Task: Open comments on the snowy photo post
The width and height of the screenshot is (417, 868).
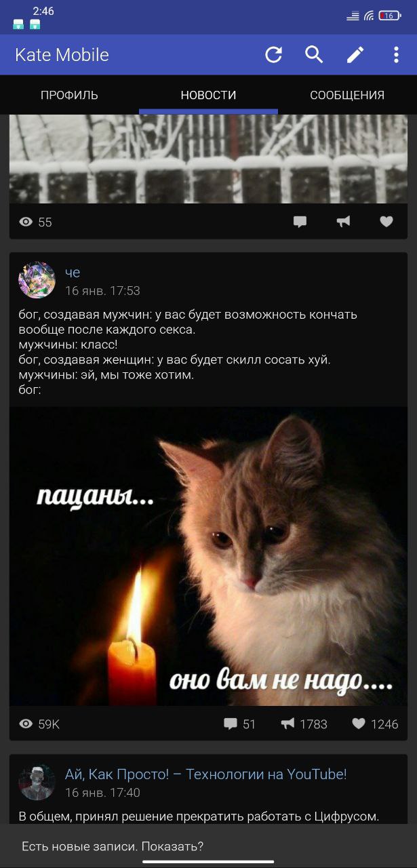Action: pyautogui.click(x=300, y=222)
